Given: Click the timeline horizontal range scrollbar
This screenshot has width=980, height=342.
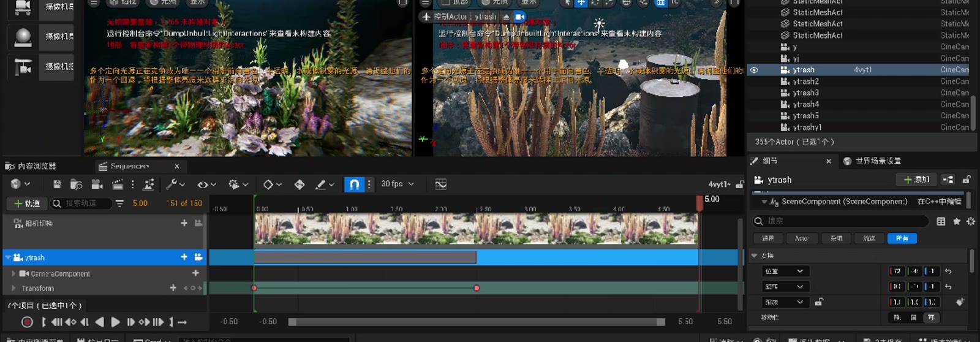Looking at the screenshot, I should click(477, 322).
